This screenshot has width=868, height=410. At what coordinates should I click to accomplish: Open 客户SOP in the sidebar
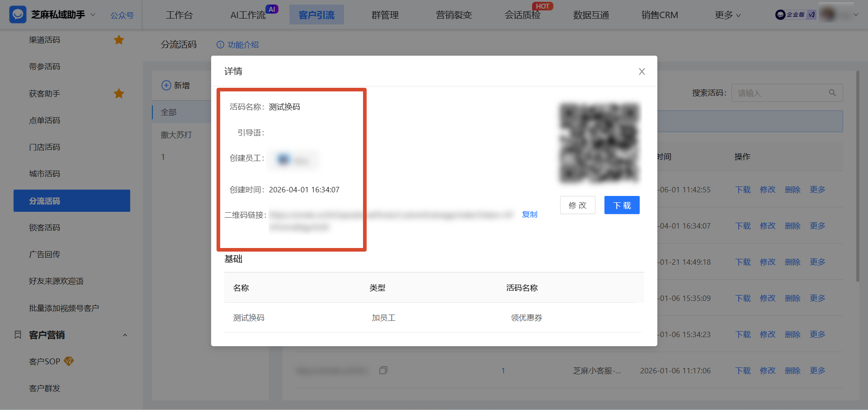(x=44, y=362)
